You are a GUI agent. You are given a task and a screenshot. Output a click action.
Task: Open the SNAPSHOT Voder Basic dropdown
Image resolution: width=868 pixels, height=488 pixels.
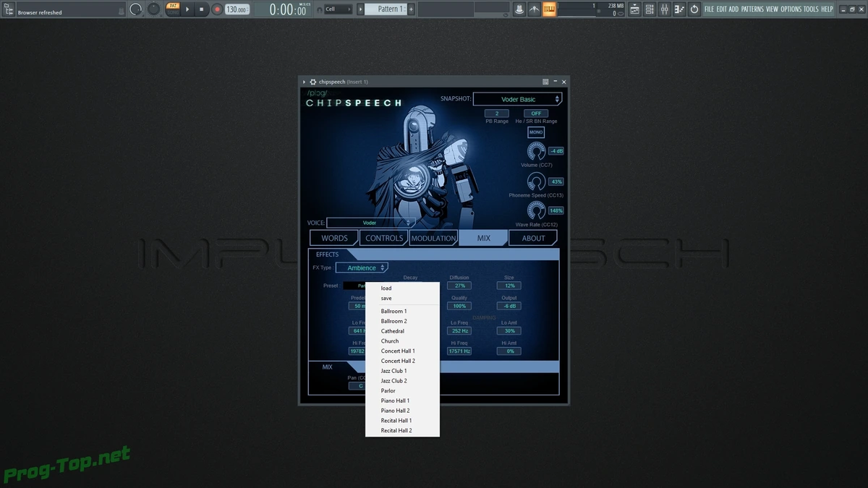click(518, 99)
